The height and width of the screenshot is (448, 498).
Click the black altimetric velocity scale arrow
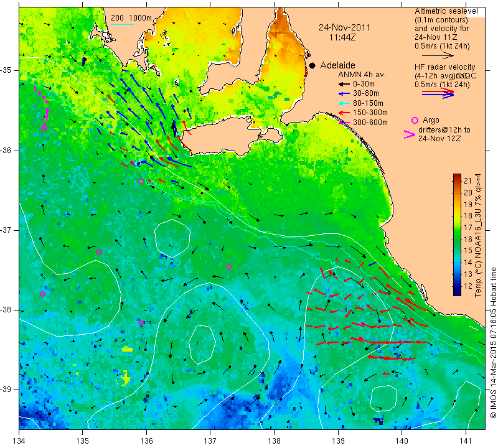(x=438, y=56)
